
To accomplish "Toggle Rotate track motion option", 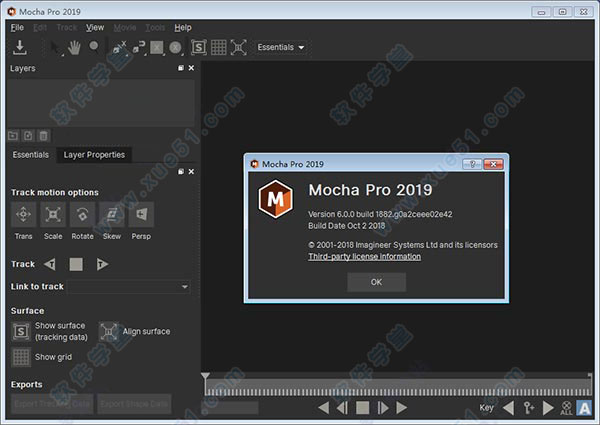I will point(82,214).
